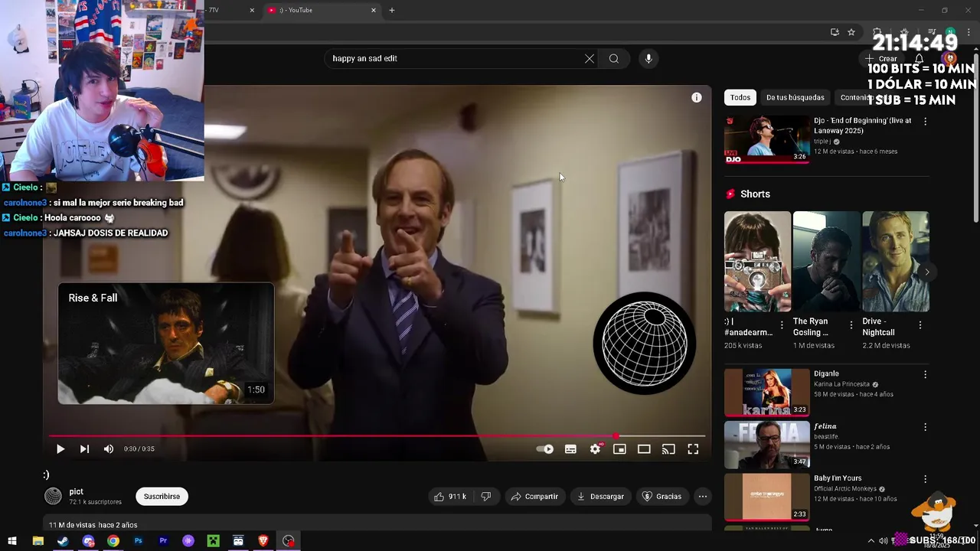
Task: Open player settings gear icon
Action: pyautogui.click(x=595, y=449)
